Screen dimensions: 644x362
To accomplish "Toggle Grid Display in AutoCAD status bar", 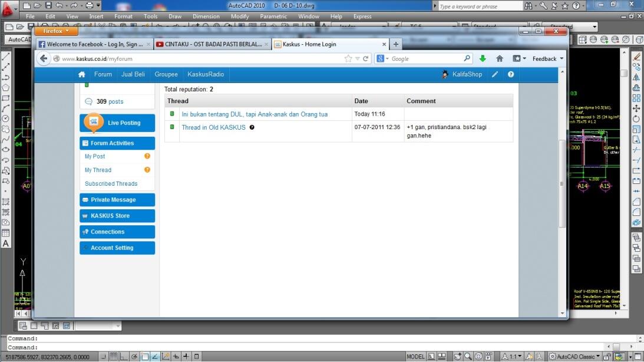I will coord(113,357).
